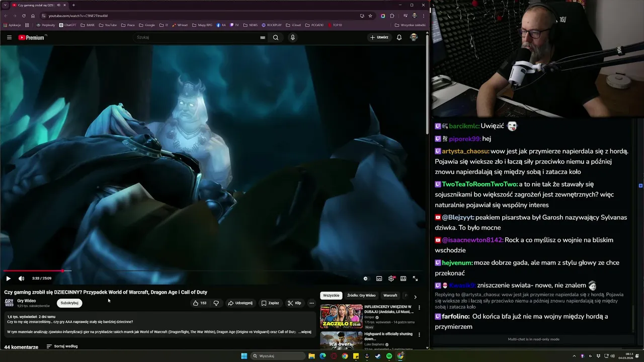
Task: Open a new Chrome tab
Action: click(73, 5)
